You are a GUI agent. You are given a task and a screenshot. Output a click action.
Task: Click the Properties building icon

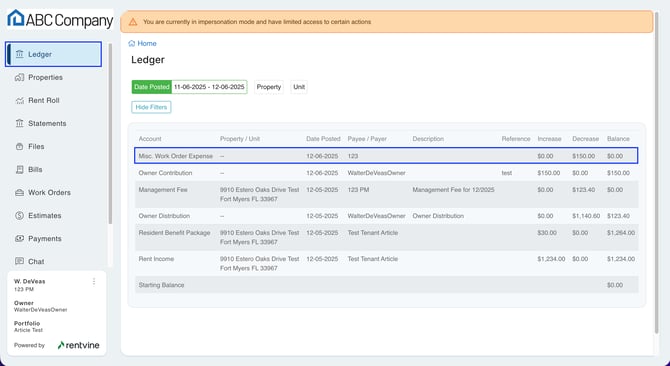(x=19, y=77)
